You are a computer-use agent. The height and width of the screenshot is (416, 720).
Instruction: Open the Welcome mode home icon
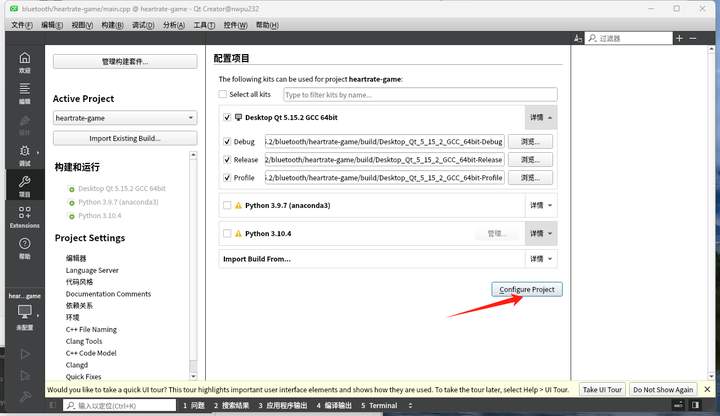[x=24, y=58]
